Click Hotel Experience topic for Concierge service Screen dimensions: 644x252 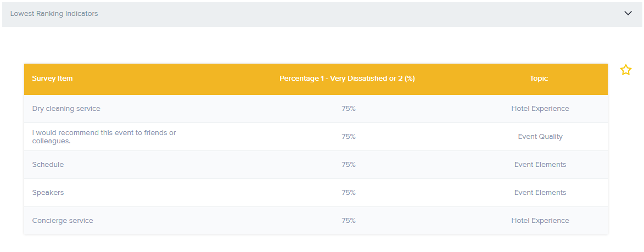point(540,221)
